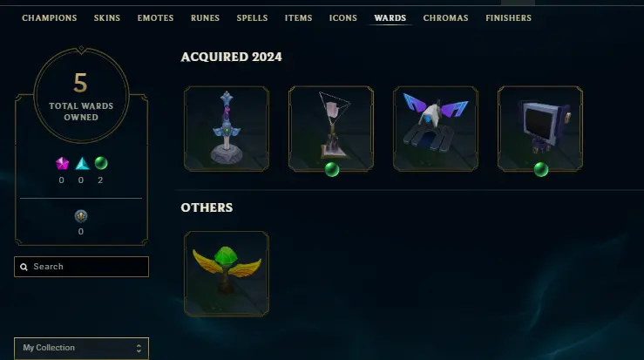Select the purple winged ward skin
This screenshot has height=360, width=644.
click(436, 129)
